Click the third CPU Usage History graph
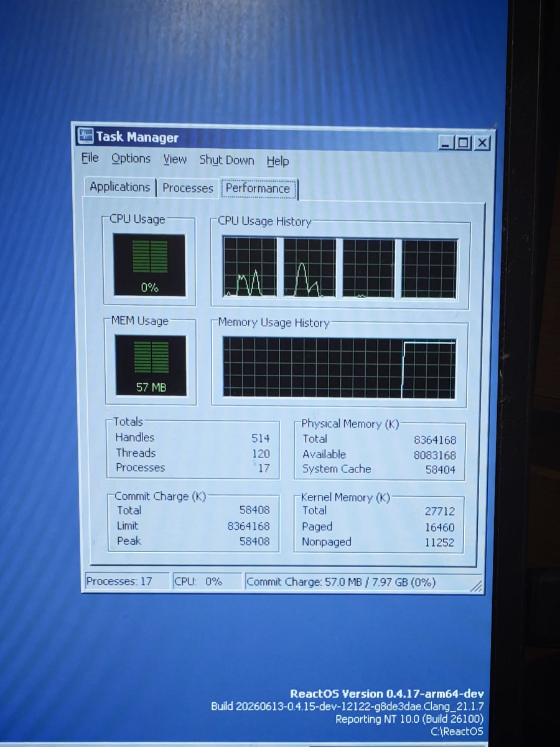The image size is (560, 747). pos(368,268)
